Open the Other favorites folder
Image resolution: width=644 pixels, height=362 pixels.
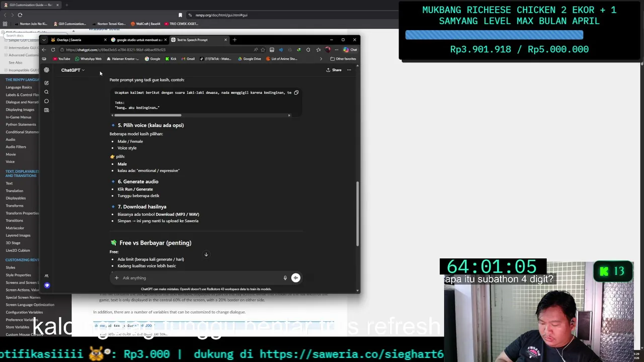tap(343, 59)
